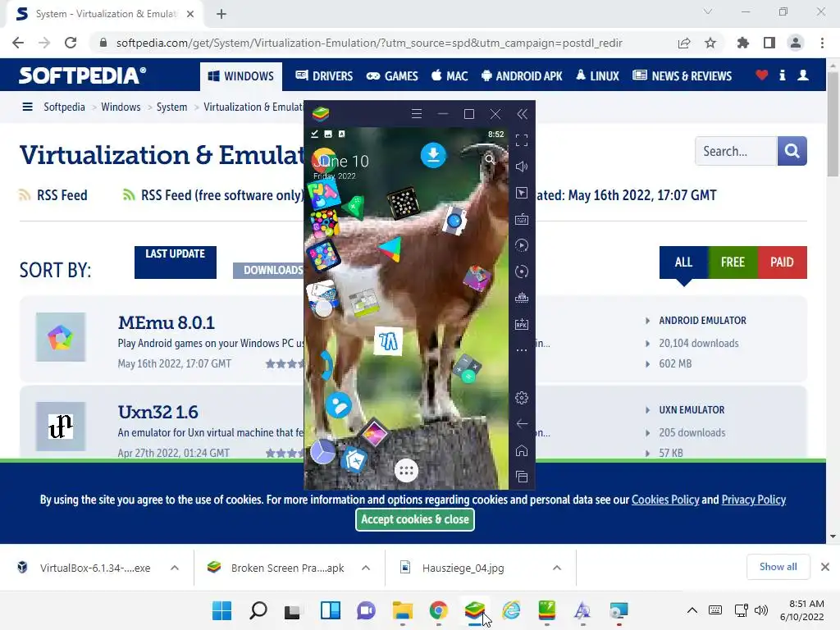Sort by LAST UPDATE

tap(176, 262)
